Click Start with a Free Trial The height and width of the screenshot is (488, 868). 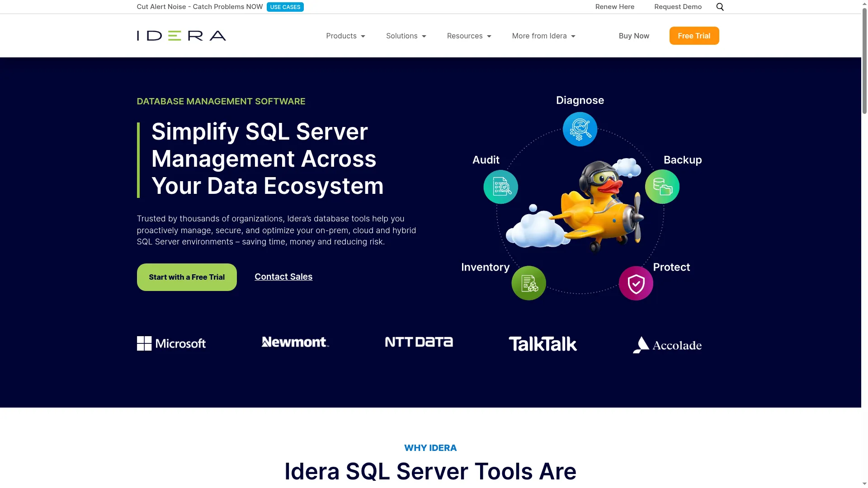187,277
